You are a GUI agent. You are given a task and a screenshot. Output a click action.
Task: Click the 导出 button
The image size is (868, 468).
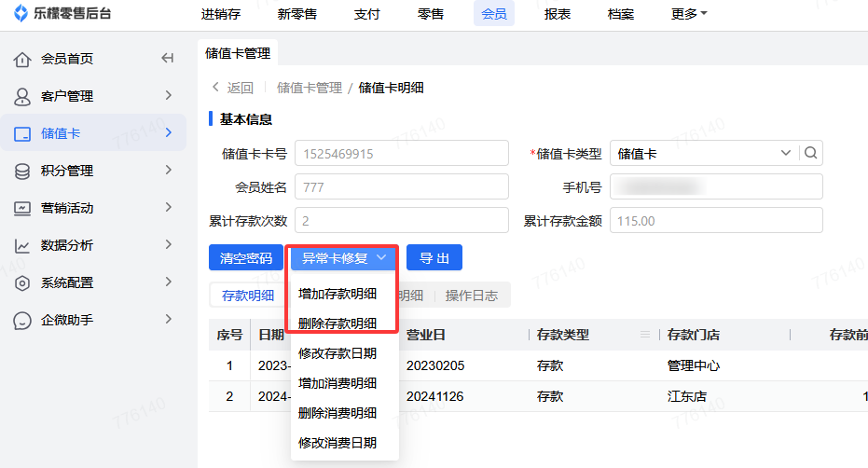coord(434,258)
